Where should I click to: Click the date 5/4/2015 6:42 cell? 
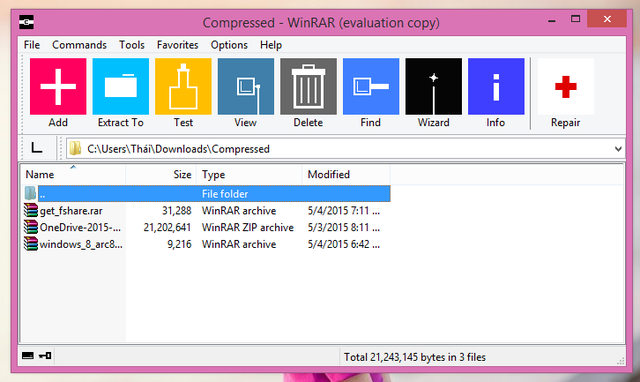(344, 244)
